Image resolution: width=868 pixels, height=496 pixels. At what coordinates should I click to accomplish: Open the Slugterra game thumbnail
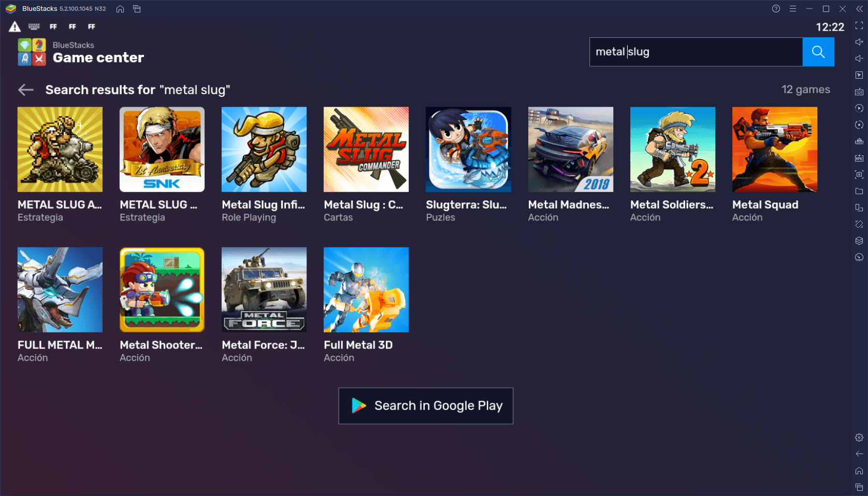click(468, 150)
